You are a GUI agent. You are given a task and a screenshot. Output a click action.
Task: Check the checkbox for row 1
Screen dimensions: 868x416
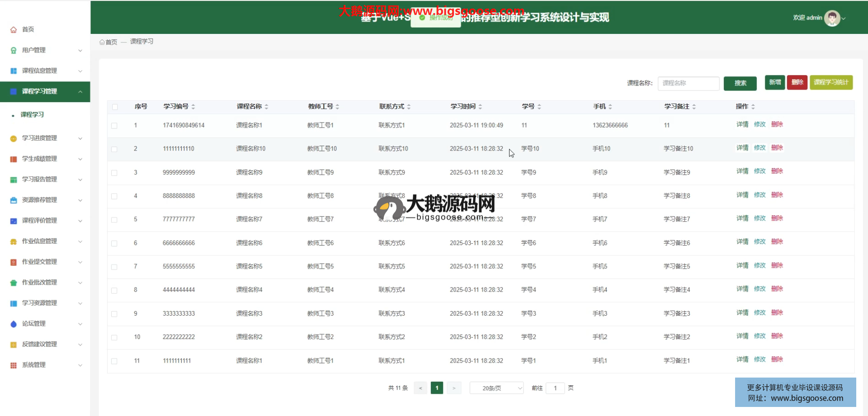[x=114, y=126]
